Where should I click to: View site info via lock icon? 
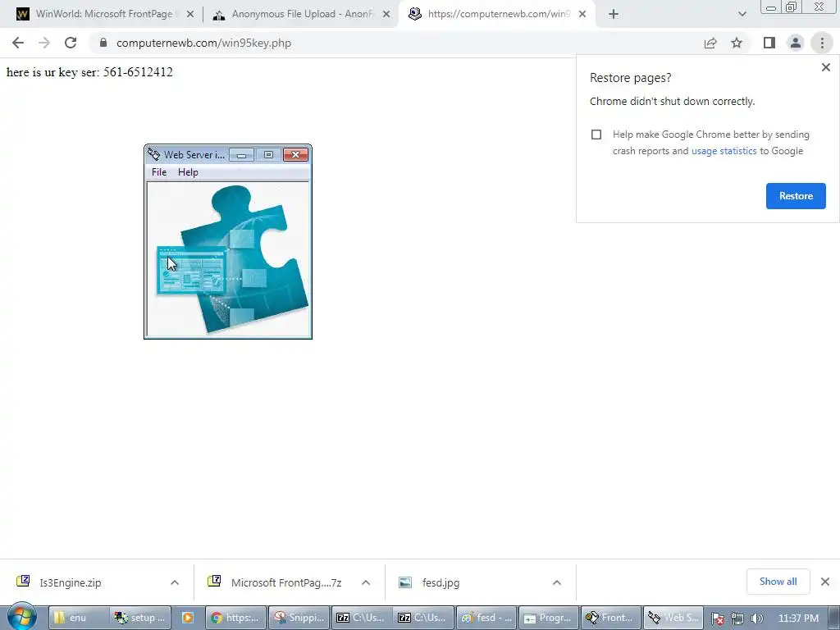pos(103,43)
